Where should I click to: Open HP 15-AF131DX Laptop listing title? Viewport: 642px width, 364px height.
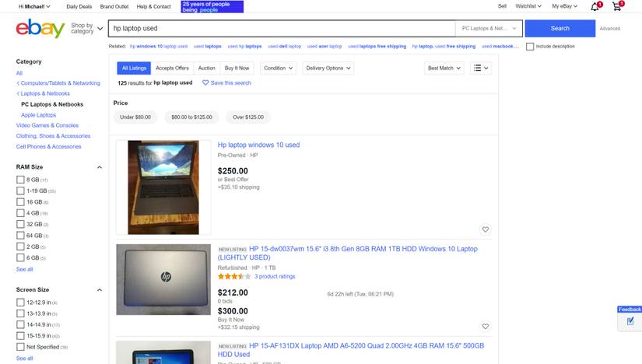pos(351,350)
